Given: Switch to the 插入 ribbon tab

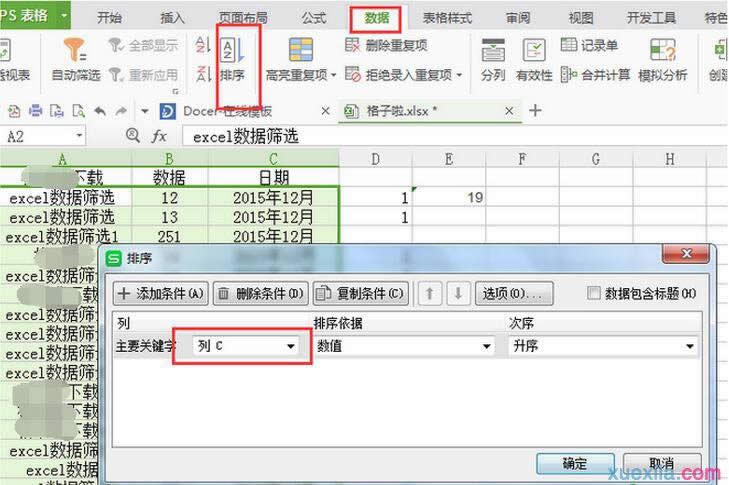Looking at the screenshot, I should [172, 17].
